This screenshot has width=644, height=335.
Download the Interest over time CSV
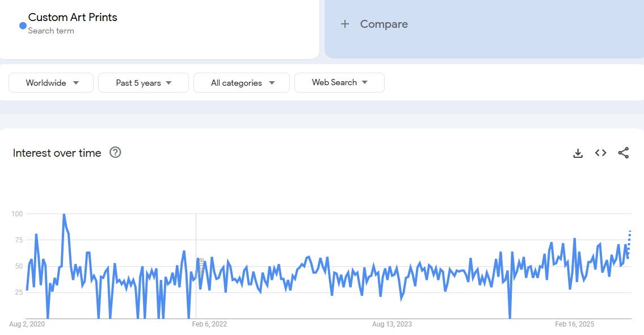coord(578,153)
